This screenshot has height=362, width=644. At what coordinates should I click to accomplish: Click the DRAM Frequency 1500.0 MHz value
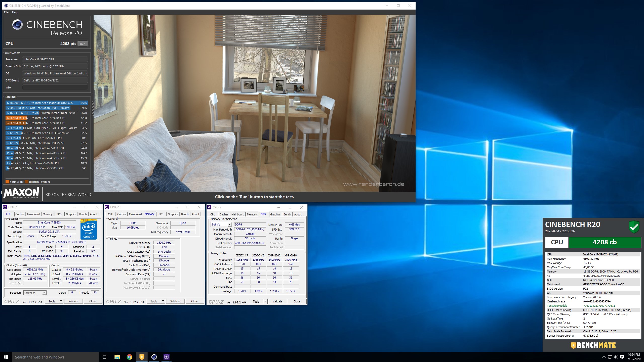click(164, 243)
